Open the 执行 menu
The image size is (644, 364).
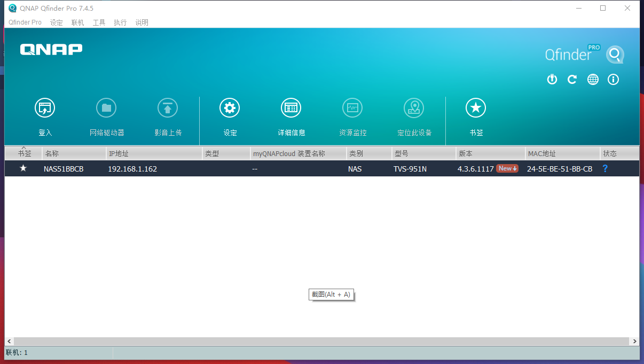click(120, 22)
